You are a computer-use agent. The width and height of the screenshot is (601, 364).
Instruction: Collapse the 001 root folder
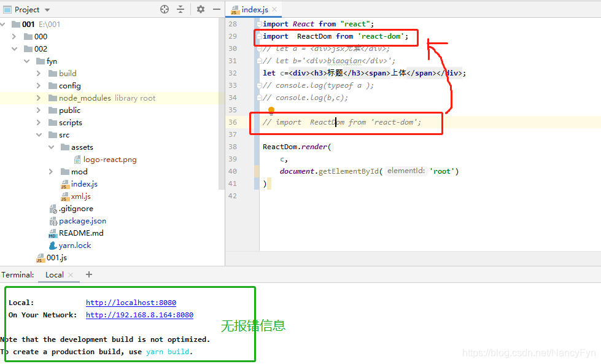pyautogui.click(x=3, y=25)
